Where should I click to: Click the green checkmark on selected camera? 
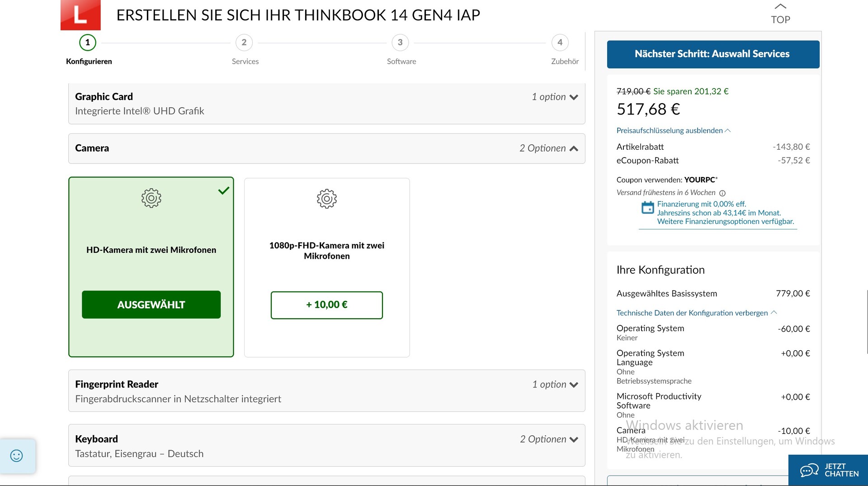tap(223, 191)
